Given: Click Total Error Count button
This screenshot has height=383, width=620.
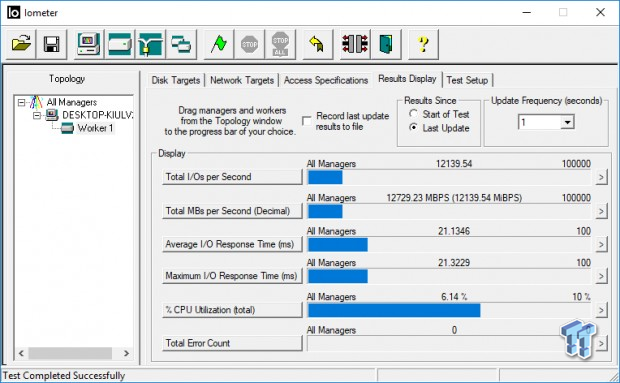Looking at the screenshot, I should 232,343.
